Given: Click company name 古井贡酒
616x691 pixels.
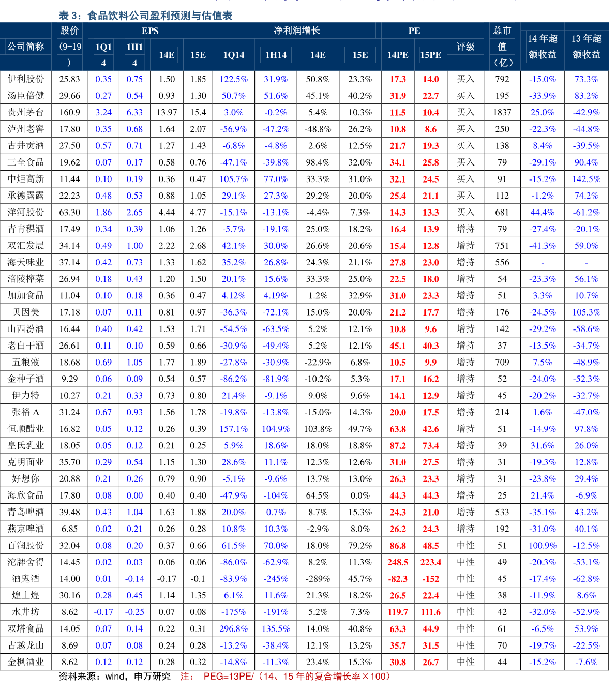Looking at the screenshot, I should pyautogui.click(x=26, y=146).
